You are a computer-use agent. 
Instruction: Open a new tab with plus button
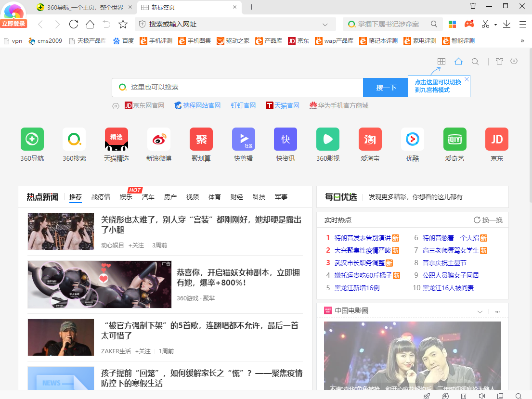click(x=251, y=7)
